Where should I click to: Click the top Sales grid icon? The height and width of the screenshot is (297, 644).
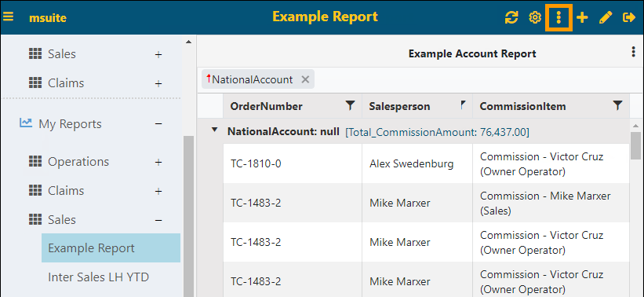click(35, 53)
